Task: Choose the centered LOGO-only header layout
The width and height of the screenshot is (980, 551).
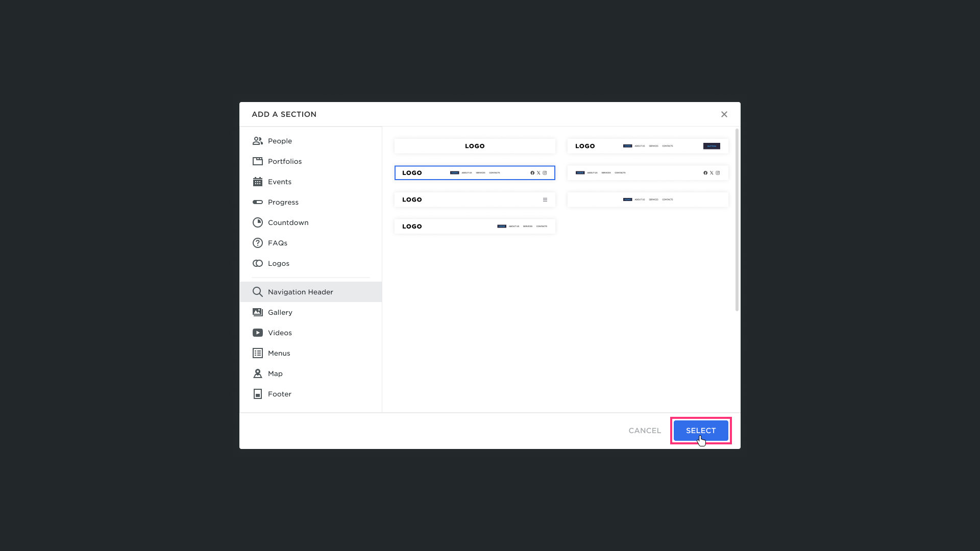Action: click(474, 146)
